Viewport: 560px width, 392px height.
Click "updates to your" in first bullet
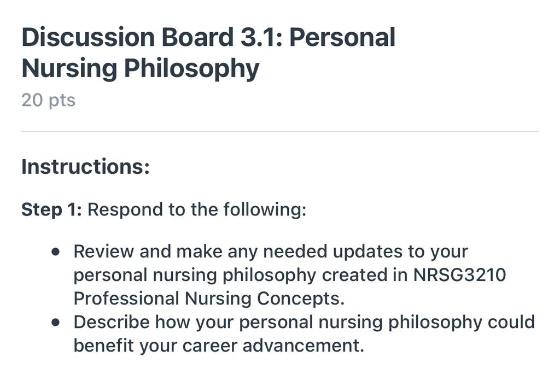400,252
